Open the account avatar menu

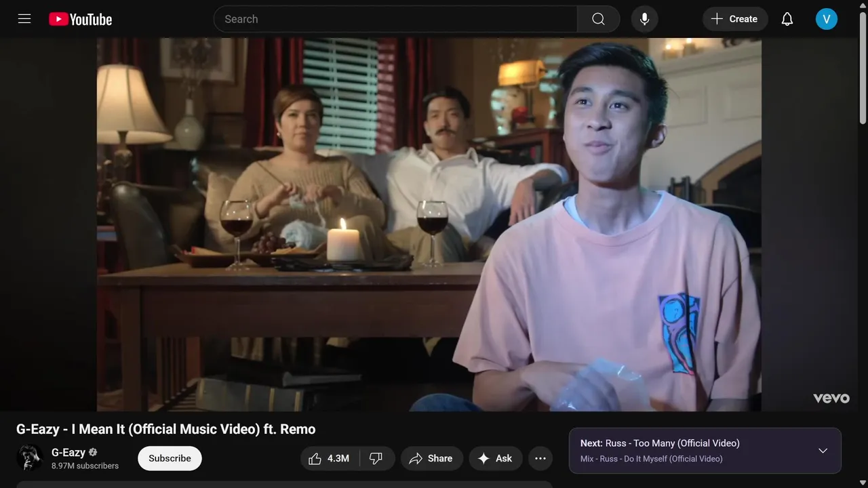click(827, 19)
